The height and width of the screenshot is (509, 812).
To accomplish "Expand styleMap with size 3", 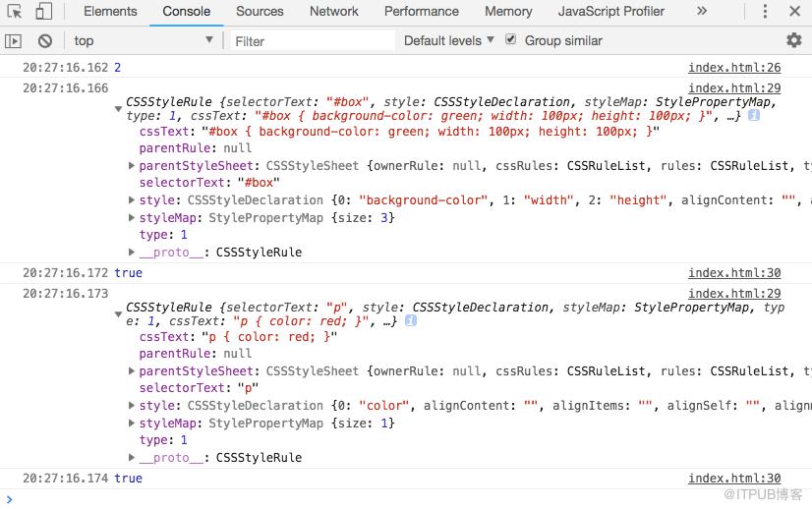I will point(132,217).
